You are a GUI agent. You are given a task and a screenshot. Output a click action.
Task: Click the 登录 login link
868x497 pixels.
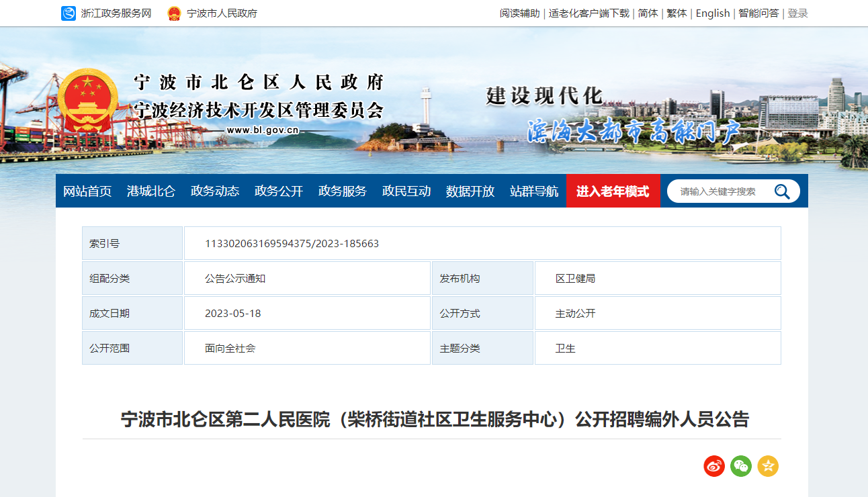797,13
